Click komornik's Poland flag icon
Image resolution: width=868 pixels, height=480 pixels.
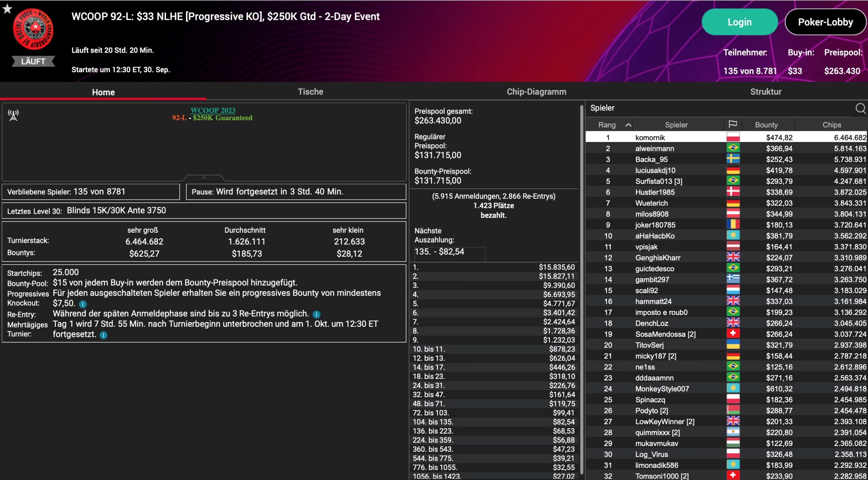(x=733, y=137)
